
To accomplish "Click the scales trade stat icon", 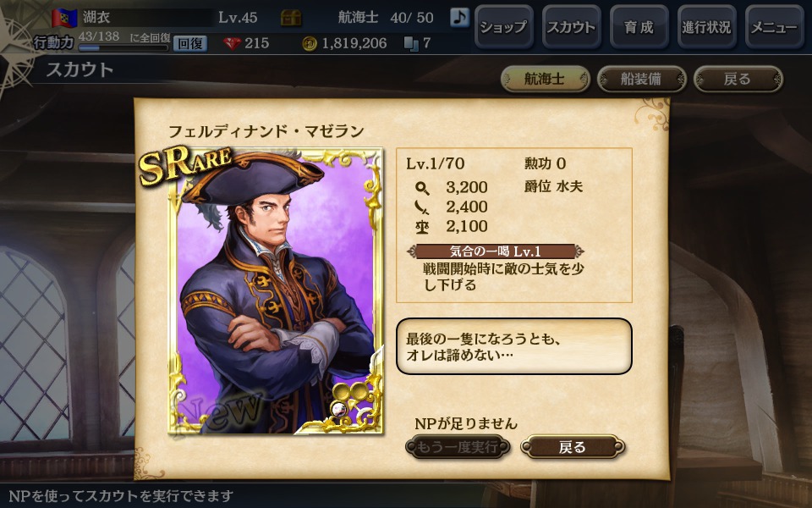I will [422, 227].
